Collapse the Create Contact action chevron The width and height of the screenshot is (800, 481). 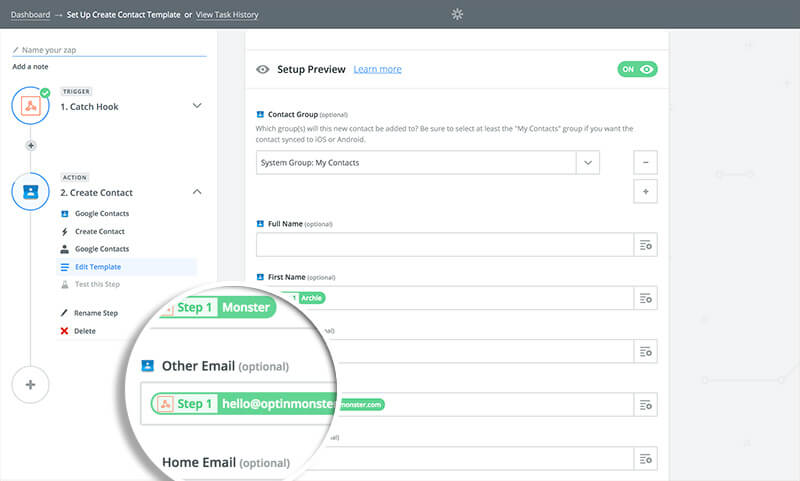click(x=197, y=192)
